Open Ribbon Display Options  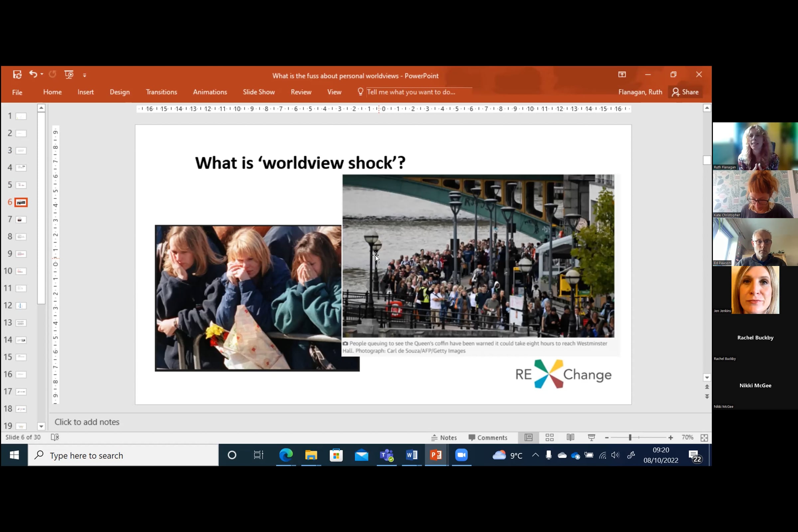[622, 74]
